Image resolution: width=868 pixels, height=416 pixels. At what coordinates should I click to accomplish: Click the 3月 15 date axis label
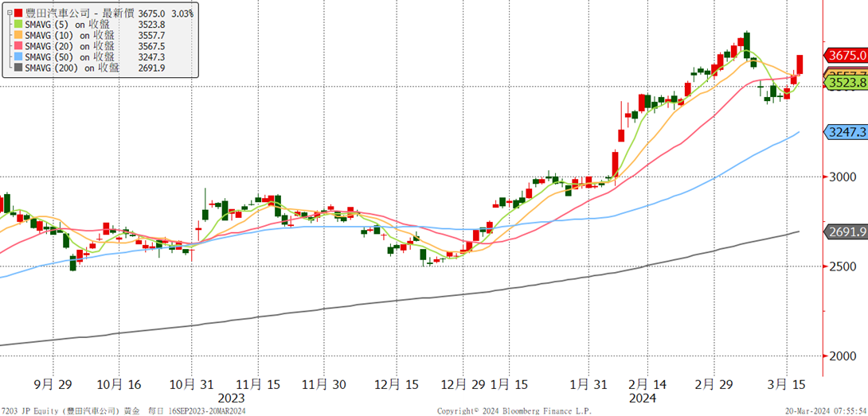[x=787, y=385]
